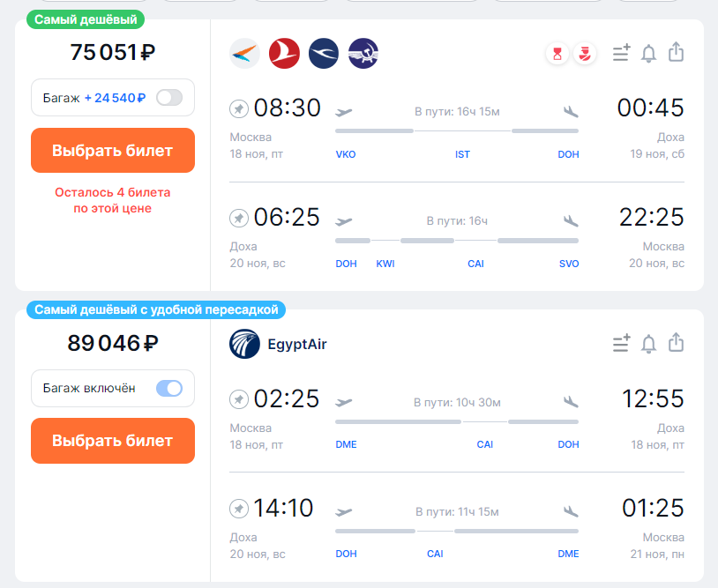Enable baggage for +24 540 ₽
The image size is (718, 588).
[x=169, y=98]
